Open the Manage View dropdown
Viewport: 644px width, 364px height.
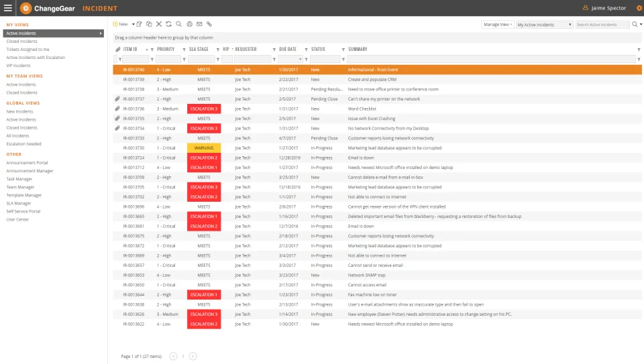pos(497,25)
